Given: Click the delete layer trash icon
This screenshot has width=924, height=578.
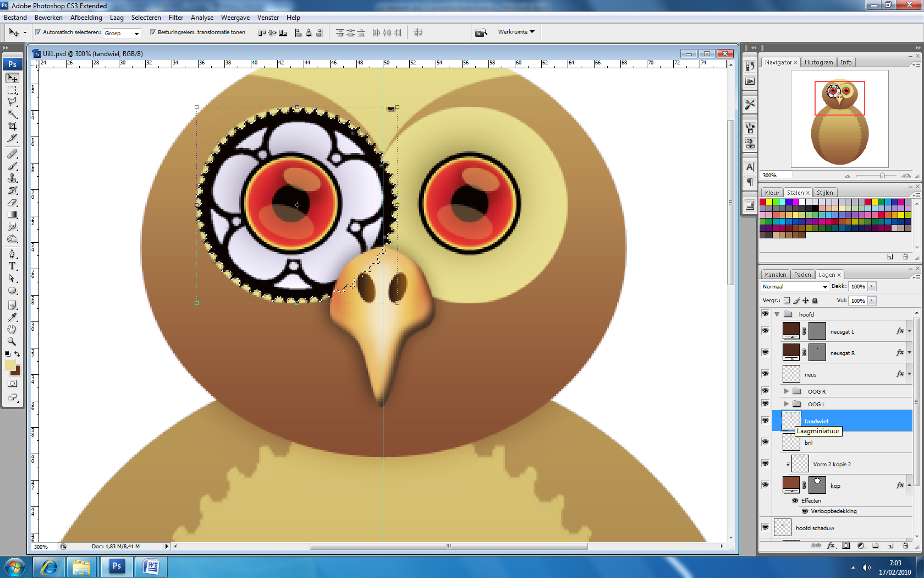Looking at the screenshot, I should pos(905,546).
